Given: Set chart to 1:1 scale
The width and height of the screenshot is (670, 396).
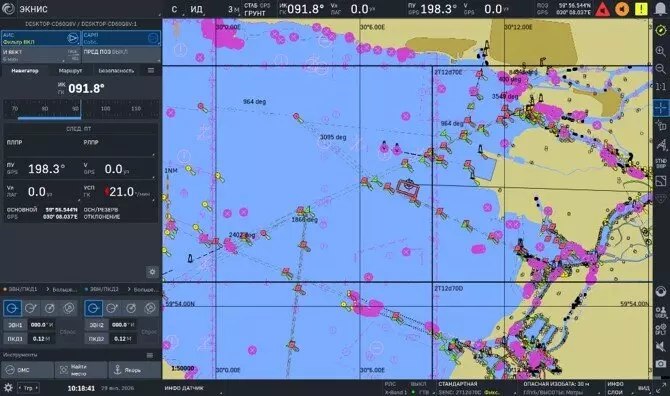Looking at the screenshot, I should pos(661,87).
